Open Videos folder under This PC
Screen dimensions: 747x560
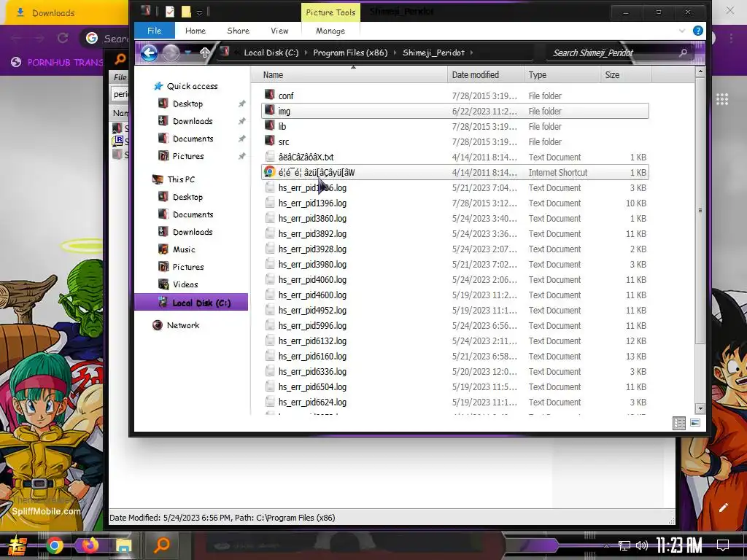tap(185, 284)
